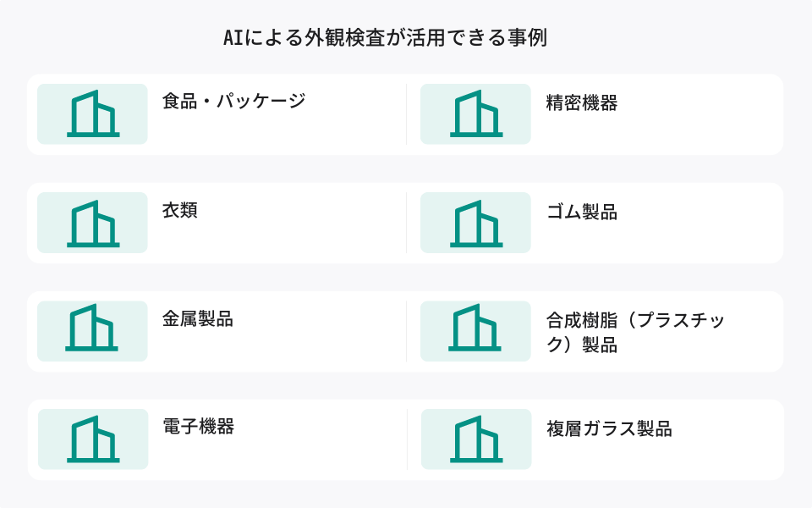This screenshot has height=508, width=812.
Task: Open the 金属製品 case label
Action: point(198,318)
